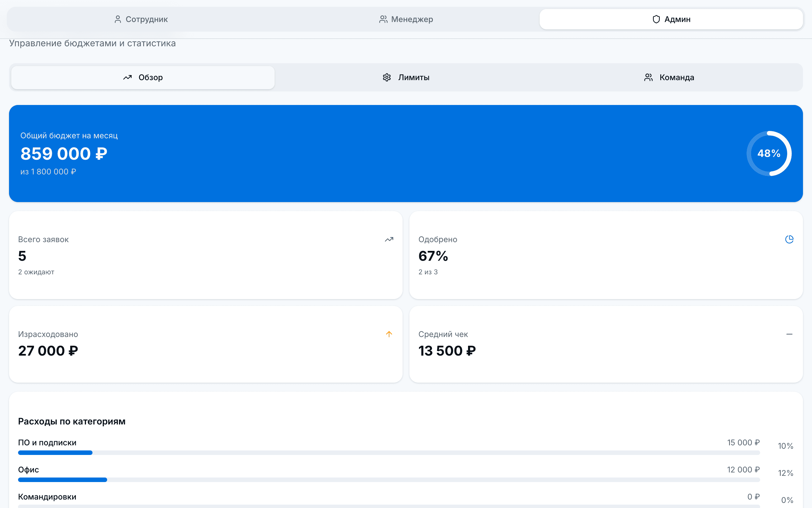The image size is (812, 508).
Task: Click the 27 000 ₽ spent value
Action: [x=48, y=351]
